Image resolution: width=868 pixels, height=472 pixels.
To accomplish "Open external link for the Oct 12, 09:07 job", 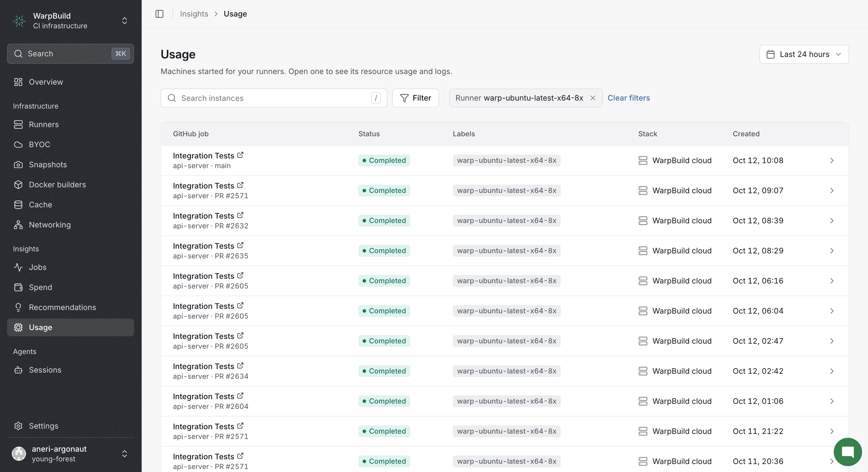I will point(240,185).
